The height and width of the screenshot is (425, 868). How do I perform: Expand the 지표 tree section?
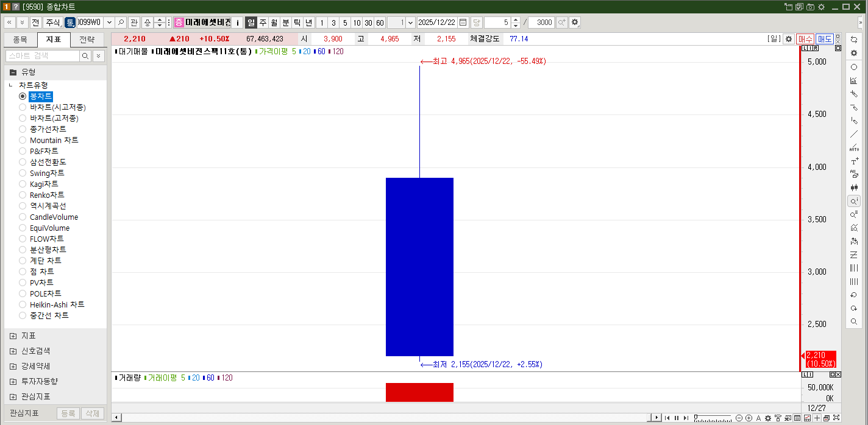13,336
